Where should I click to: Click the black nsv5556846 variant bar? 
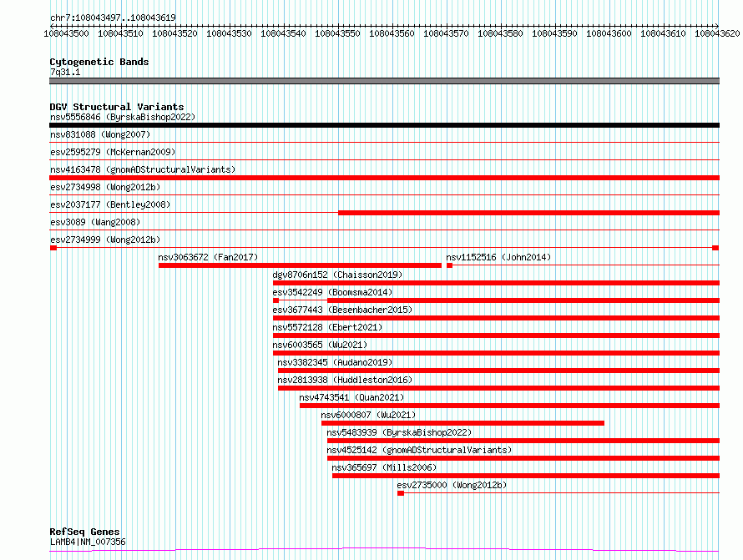384,125
